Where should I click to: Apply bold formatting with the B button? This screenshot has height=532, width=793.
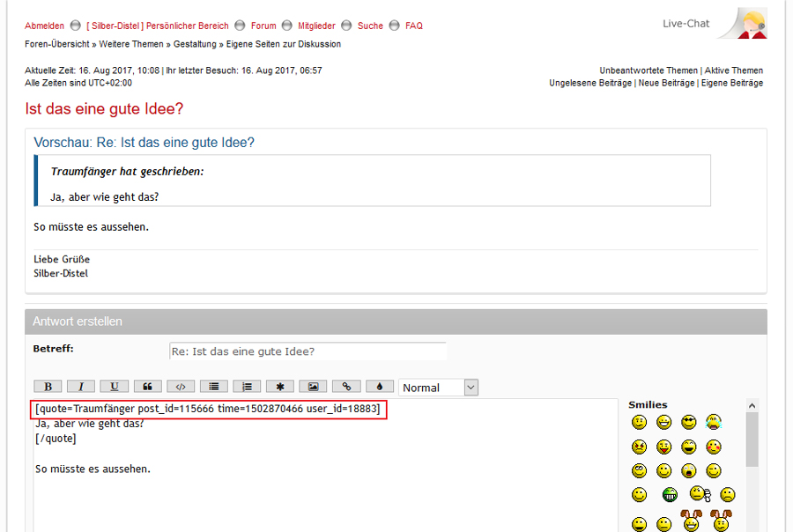[48, 387]
